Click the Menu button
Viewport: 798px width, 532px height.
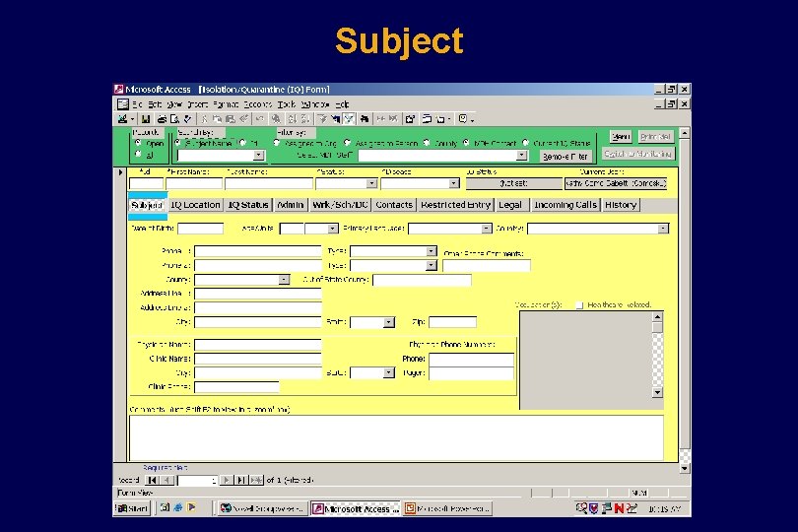(621, 137)
